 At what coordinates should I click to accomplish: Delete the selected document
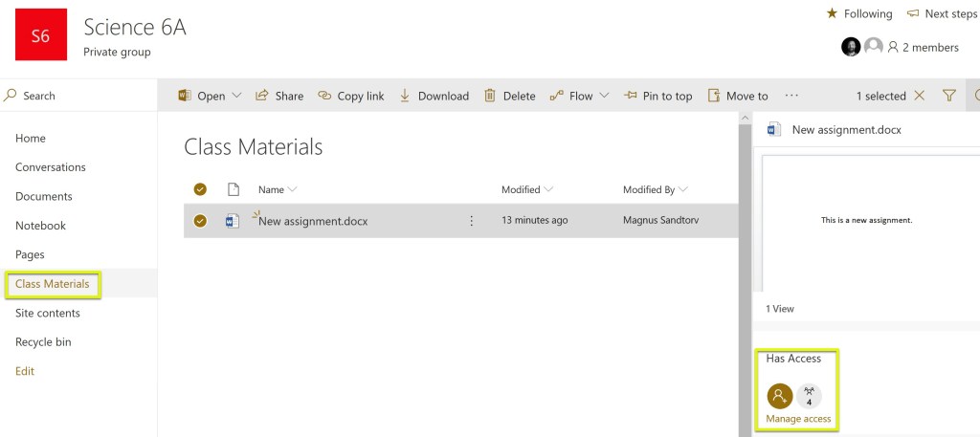click(x=509, y=96)
